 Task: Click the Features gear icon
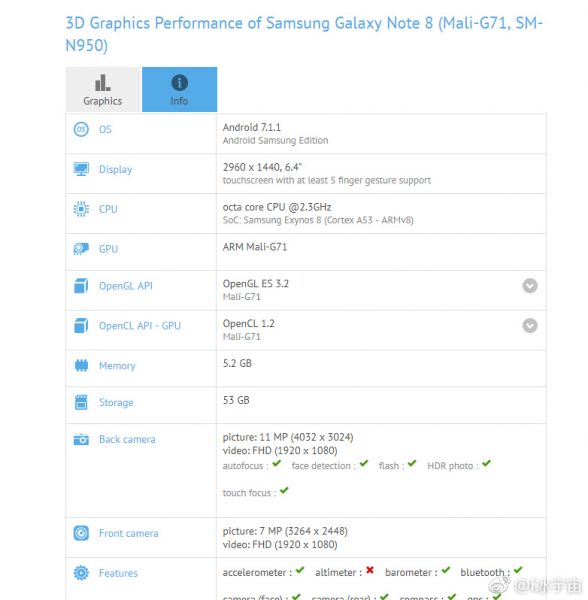click(x=81, y=573)
